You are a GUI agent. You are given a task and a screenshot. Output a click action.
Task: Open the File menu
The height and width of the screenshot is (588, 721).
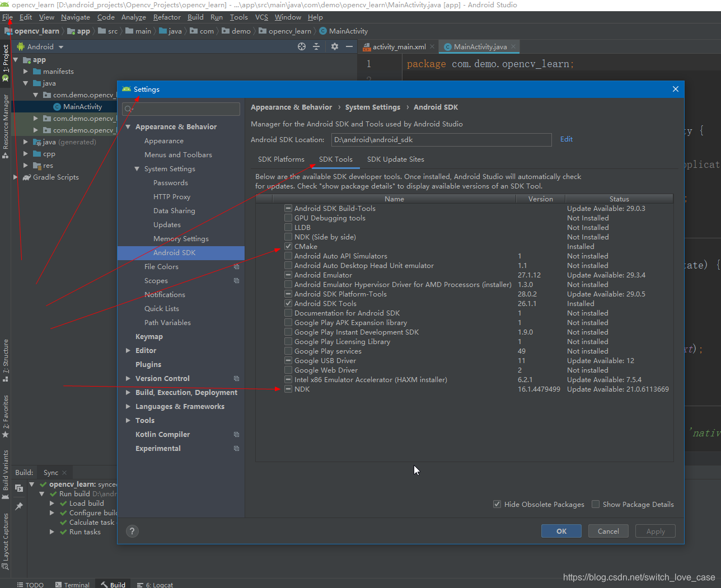[7, 17]
